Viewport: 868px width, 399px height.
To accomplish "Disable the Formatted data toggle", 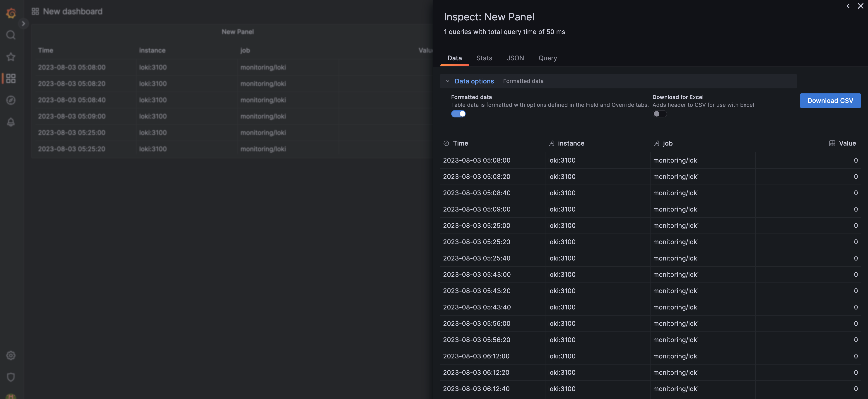I will coord(458,114).
